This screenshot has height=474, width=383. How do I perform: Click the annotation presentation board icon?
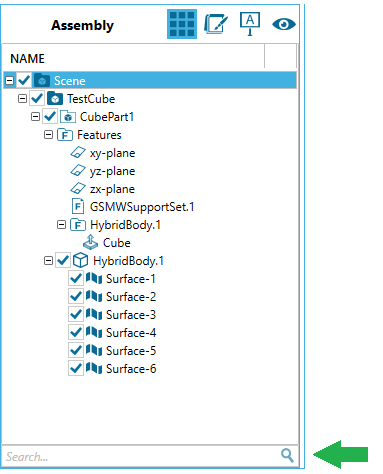[250, 24]
